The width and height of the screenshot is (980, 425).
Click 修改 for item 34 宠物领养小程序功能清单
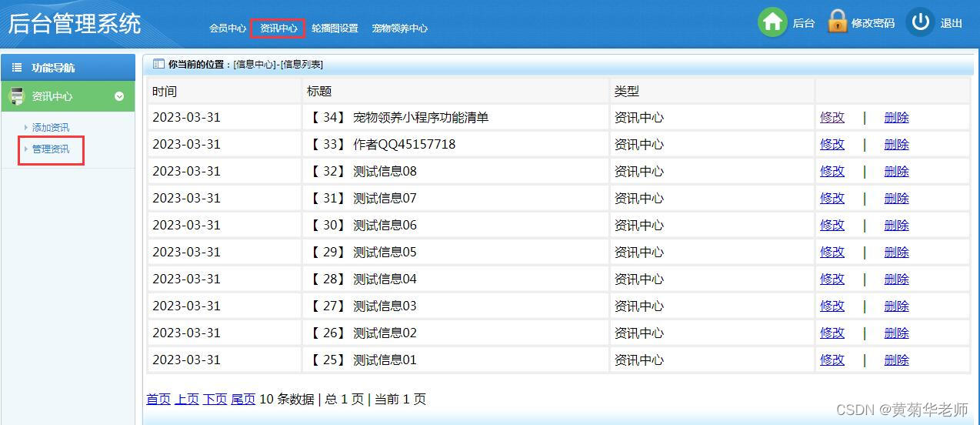832,117
